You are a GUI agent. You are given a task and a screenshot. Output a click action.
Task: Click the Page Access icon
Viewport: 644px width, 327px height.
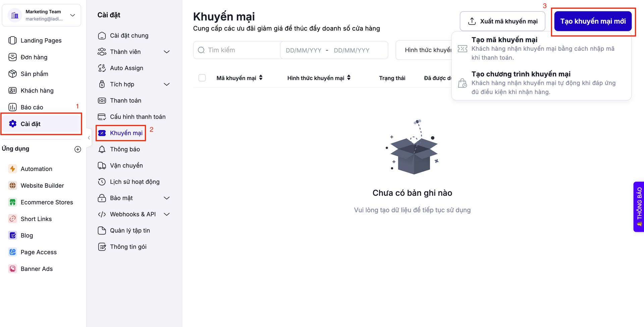(12, 252)
